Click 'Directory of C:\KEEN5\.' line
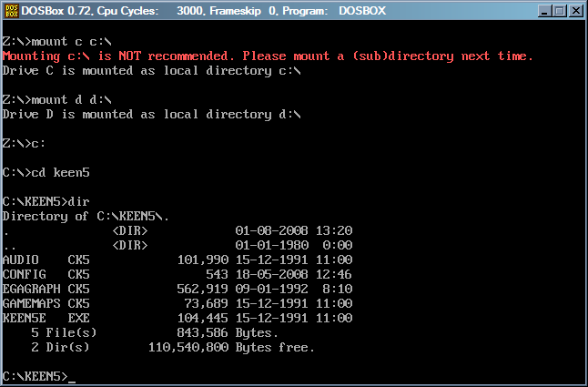This screenshot has height=387, width=588. [86, 217]
